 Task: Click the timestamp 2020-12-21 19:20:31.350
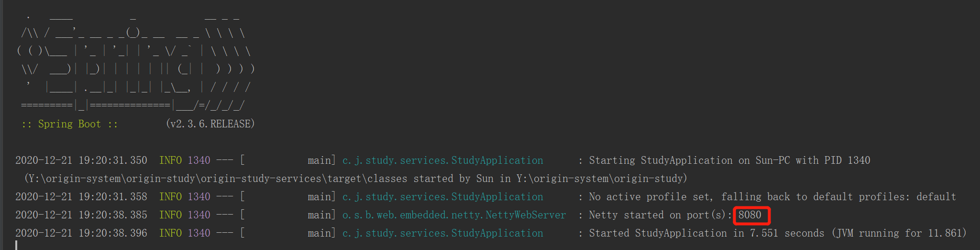[81, 160]
